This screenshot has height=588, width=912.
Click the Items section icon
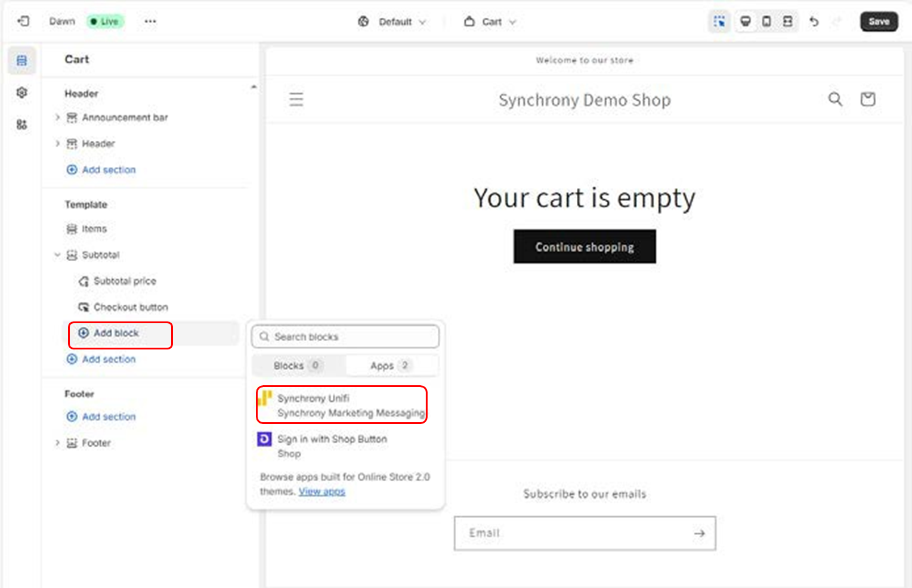coord(72,229)
